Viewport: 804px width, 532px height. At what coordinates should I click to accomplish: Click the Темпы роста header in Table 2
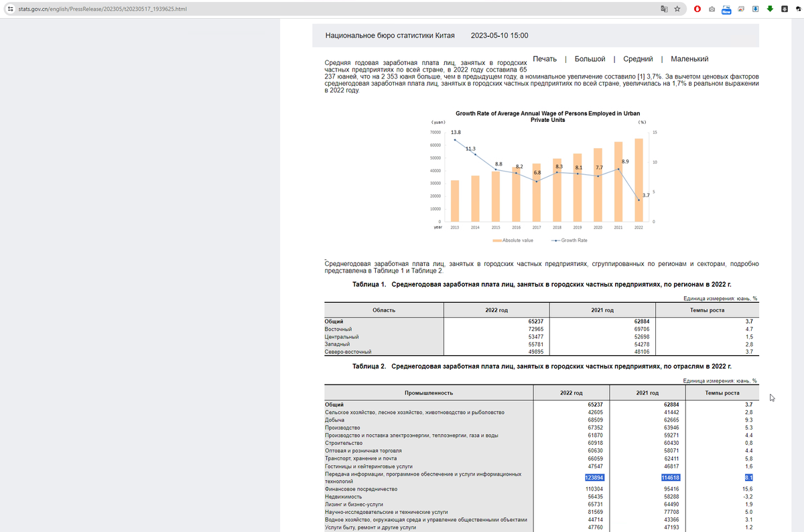[x=722, y=393]
